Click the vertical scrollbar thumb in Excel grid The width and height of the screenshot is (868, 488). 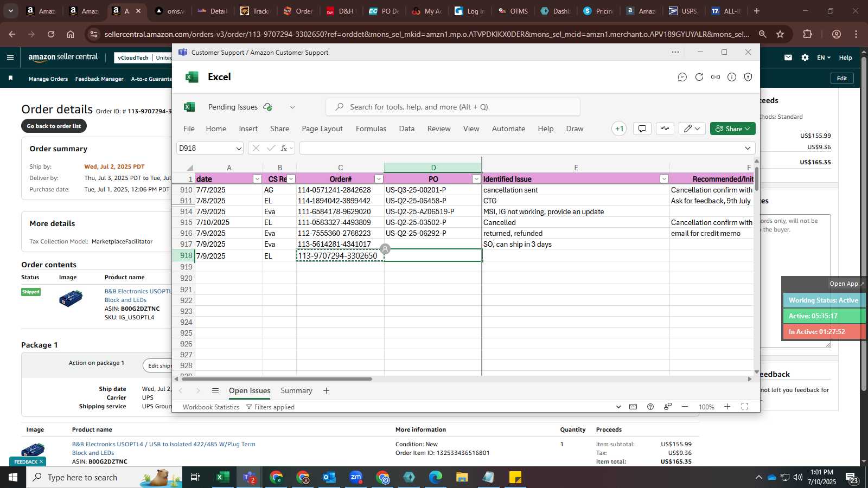756,179
